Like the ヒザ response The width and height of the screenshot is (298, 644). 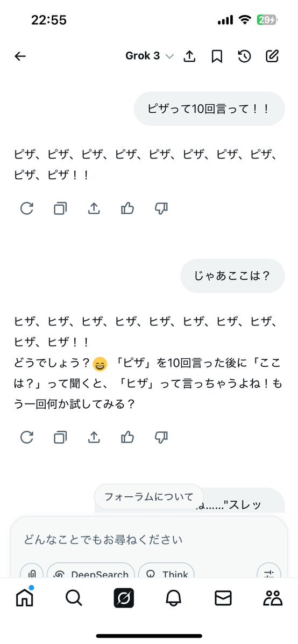point(127,437)
